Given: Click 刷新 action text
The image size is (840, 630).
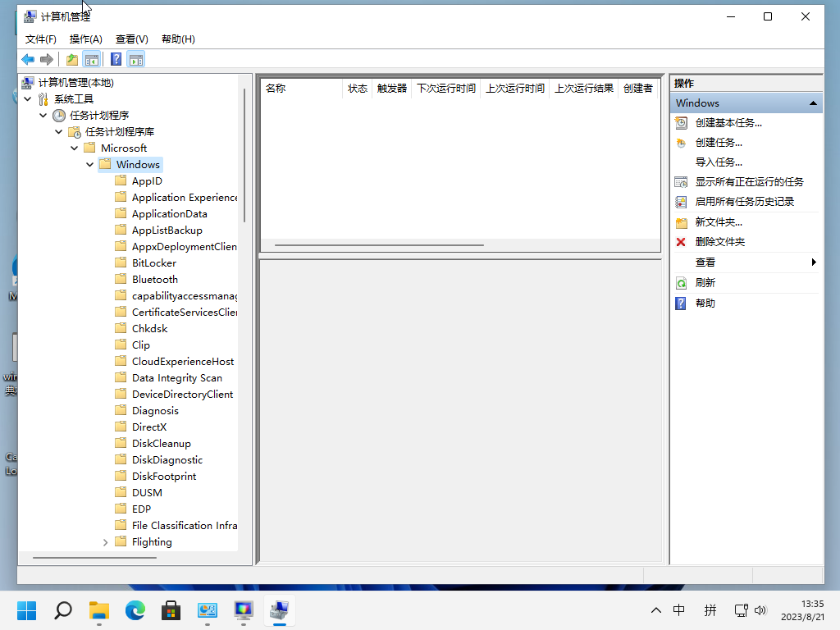Looking at the screenshot, I should [705, 282].
